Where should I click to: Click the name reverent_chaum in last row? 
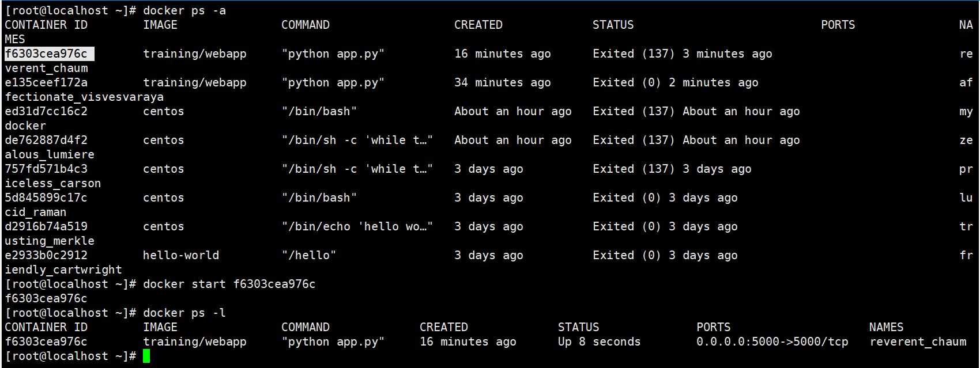coord(918,342)
